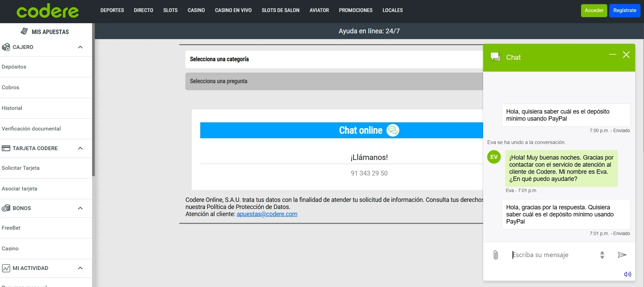Click the Ayuda en línea: 24/7 banner
This screenshot has height=287, width=644.
tap(369, 31)
